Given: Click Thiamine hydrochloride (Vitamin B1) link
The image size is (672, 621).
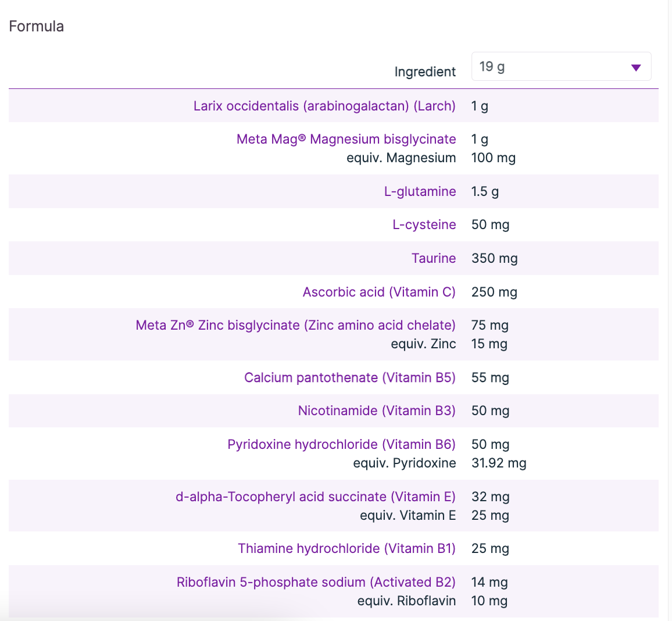Looking at the screenshot, I should tap(346, 548).
